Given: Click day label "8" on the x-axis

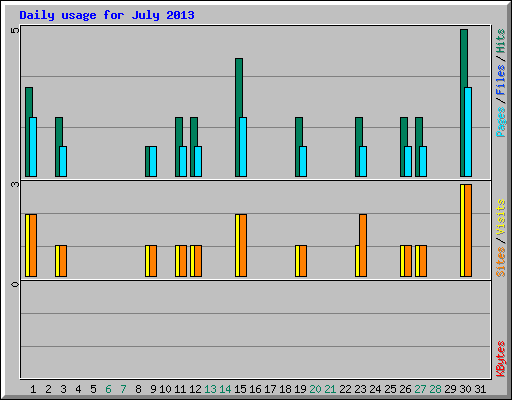Looking at the screenshot, I should 138,389.
